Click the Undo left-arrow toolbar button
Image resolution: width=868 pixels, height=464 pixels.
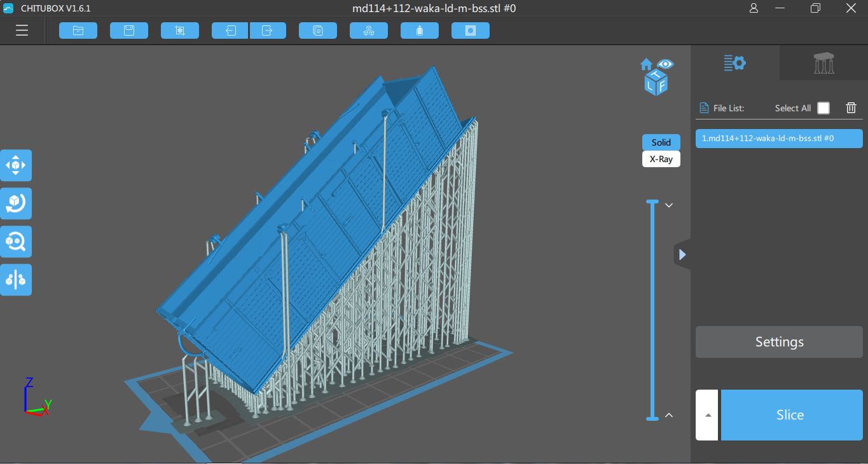(230, 31)
